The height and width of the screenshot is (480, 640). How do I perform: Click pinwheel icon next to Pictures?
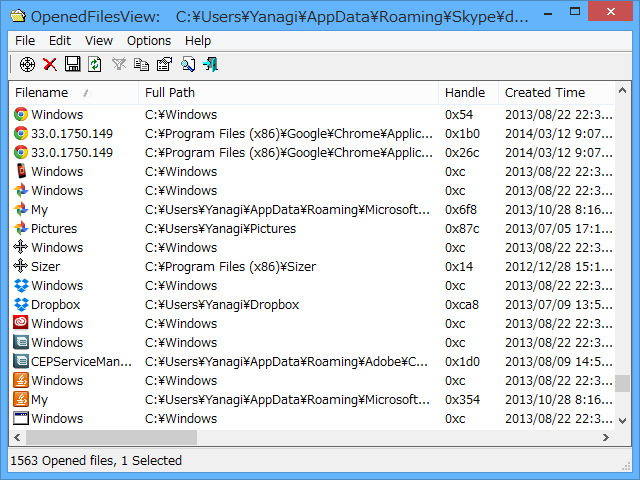coord(21,228)
